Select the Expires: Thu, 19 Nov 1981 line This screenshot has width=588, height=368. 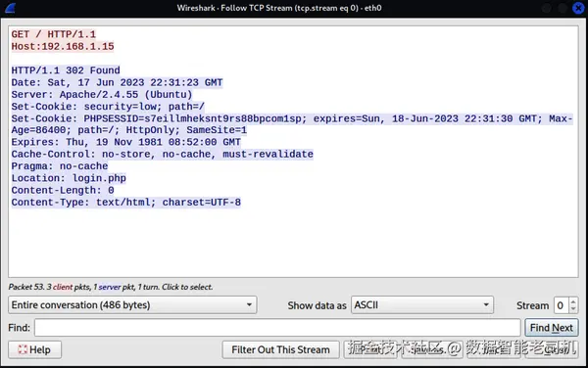click(126, 142)
